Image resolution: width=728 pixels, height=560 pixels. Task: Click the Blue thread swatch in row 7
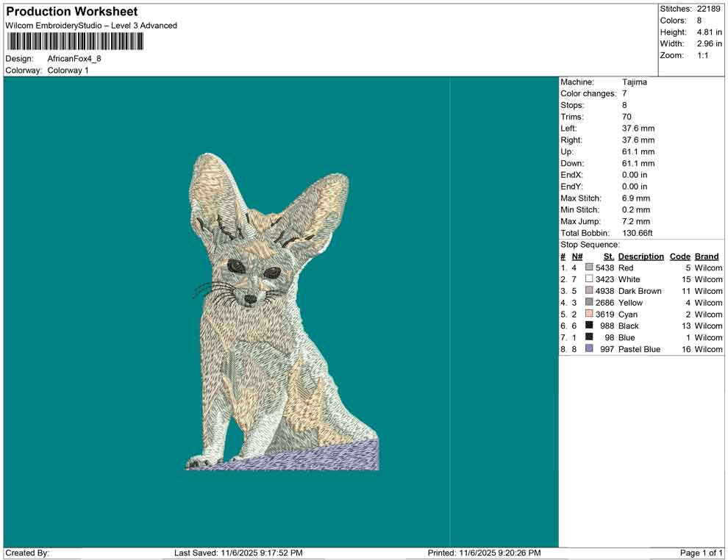click(589, 337)
